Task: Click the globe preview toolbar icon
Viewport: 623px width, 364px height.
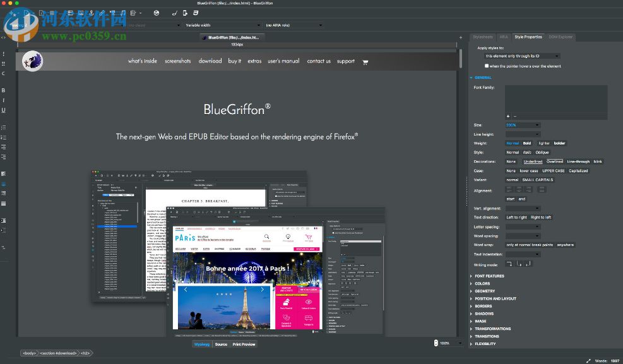Action: [x=157, y=12]
